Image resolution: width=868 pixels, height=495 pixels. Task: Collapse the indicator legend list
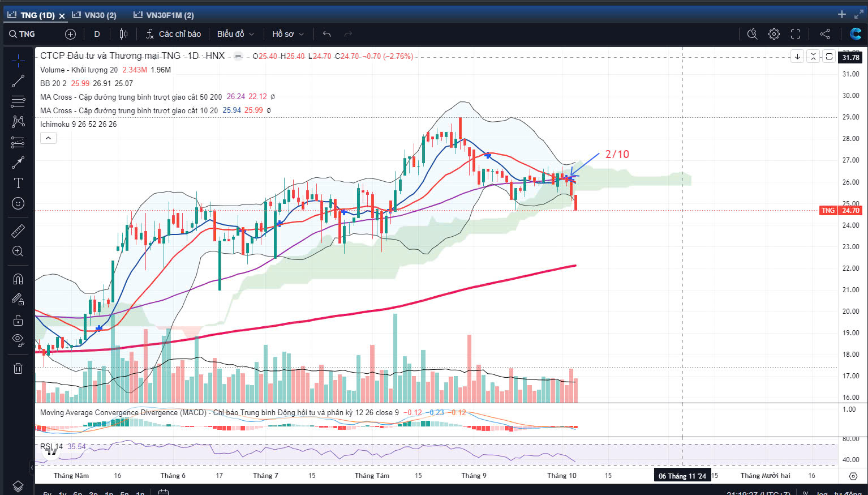click(48, 138)
